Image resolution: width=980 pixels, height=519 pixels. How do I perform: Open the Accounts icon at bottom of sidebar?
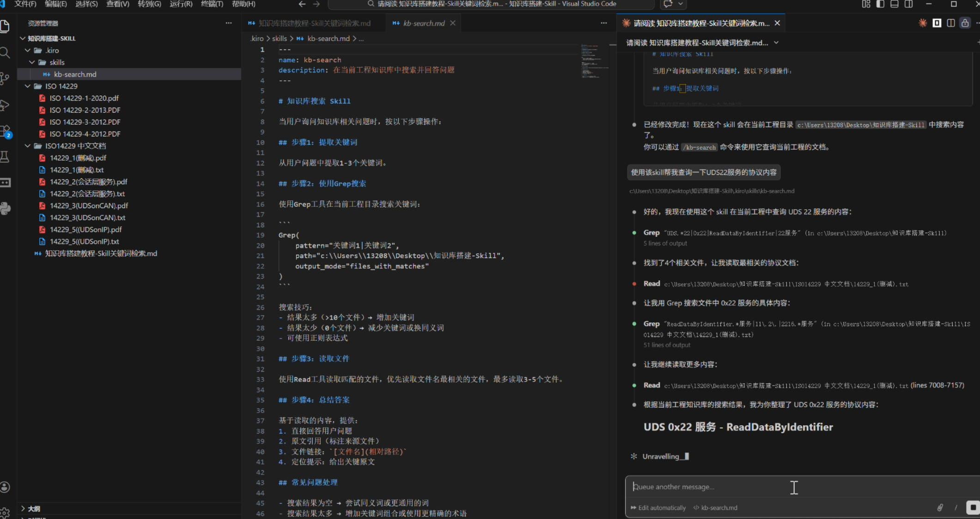click(x=5, y=487)
